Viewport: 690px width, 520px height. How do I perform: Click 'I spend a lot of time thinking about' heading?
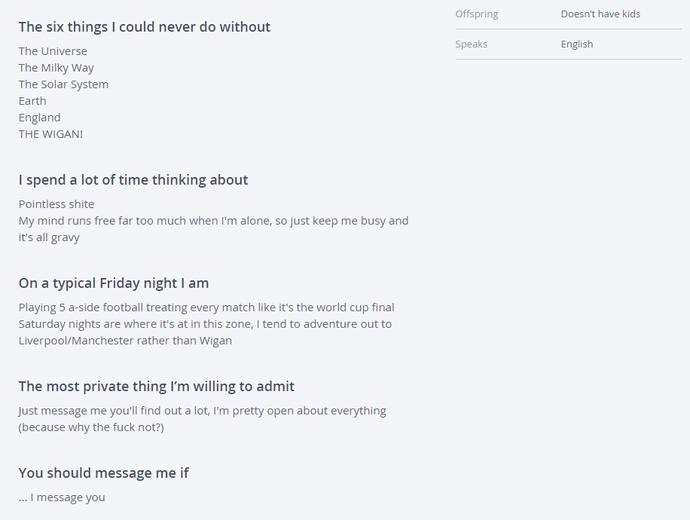(x=133, y=180)
